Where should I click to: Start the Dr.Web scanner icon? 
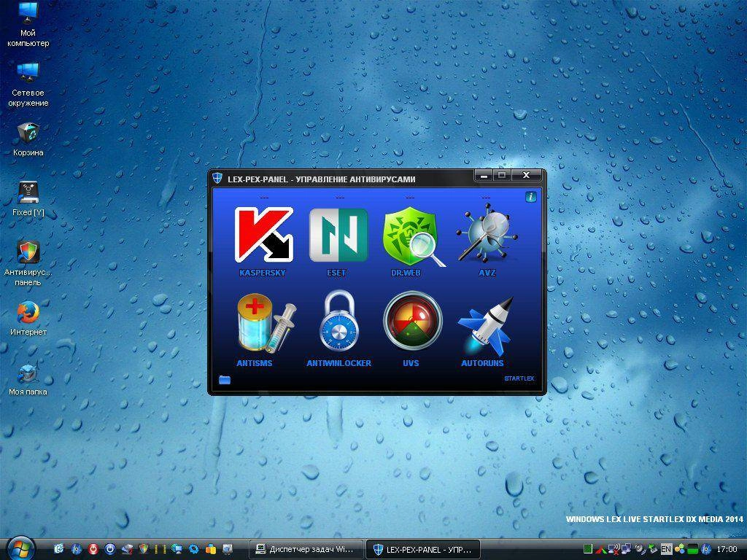414,236
